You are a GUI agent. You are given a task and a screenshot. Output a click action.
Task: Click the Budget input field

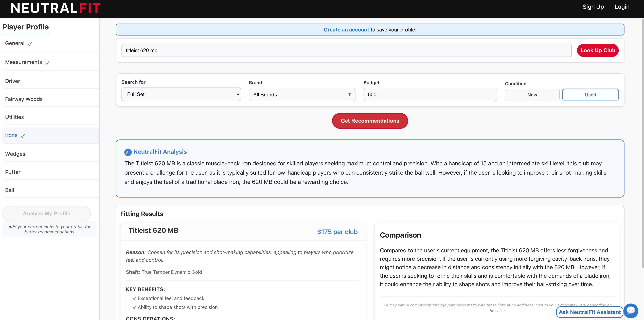pyautogui.click(x=430, y=95)
